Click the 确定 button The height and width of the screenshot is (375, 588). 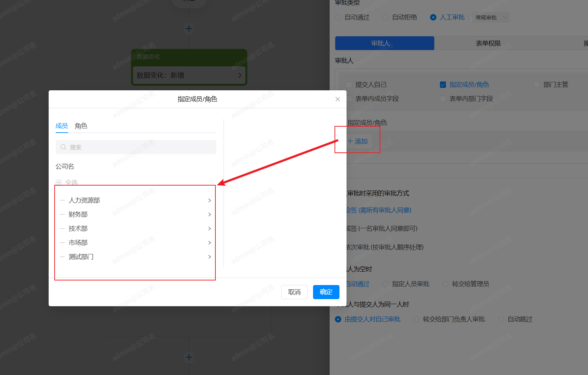tap(326, 292)
